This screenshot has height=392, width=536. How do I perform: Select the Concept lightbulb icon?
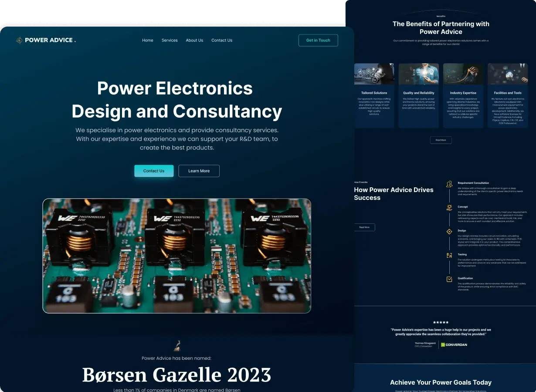pyautogui.click(x=449, y=208)
